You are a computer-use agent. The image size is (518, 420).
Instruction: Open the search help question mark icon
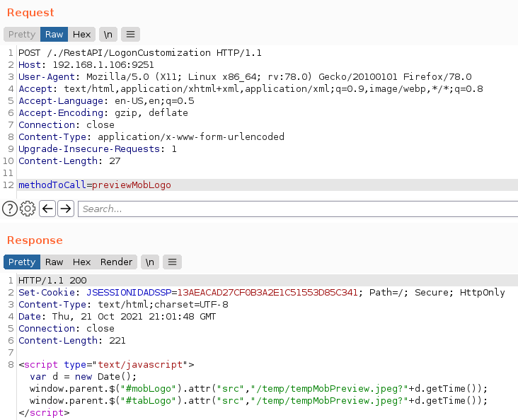10,209
